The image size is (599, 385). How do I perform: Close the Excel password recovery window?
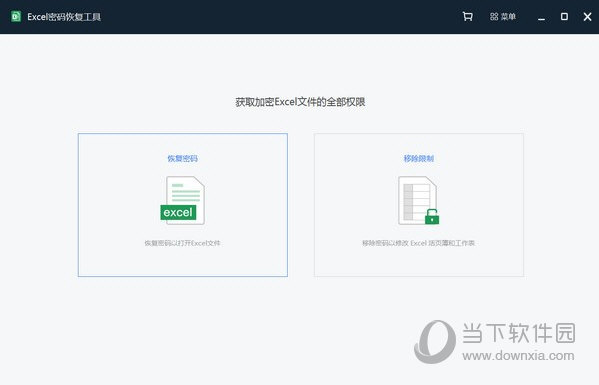(x=588, y=16)
